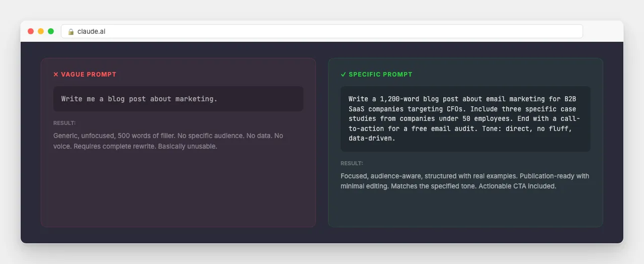Viewport: 644px width, 264px height.
Task: Click the SPECIFIC PROMPT heading
Action: [x=380, y=74]
